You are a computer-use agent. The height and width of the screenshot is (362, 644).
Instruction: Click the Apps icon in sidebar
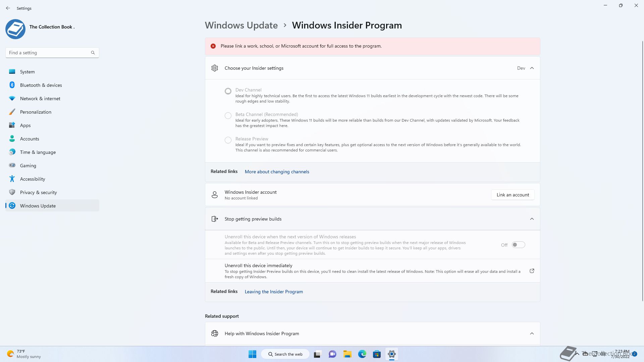click(x=12, y=125)
